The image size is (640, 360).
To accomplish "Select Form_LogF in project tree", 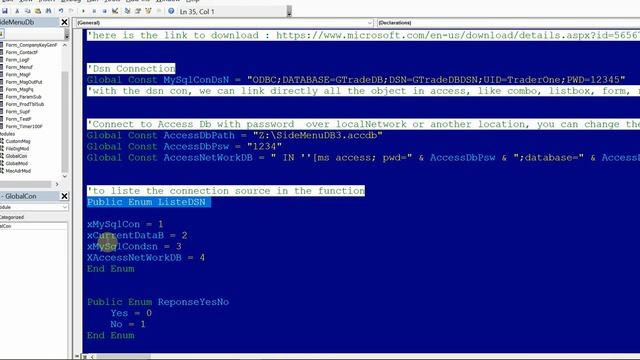I will (17, 60).
